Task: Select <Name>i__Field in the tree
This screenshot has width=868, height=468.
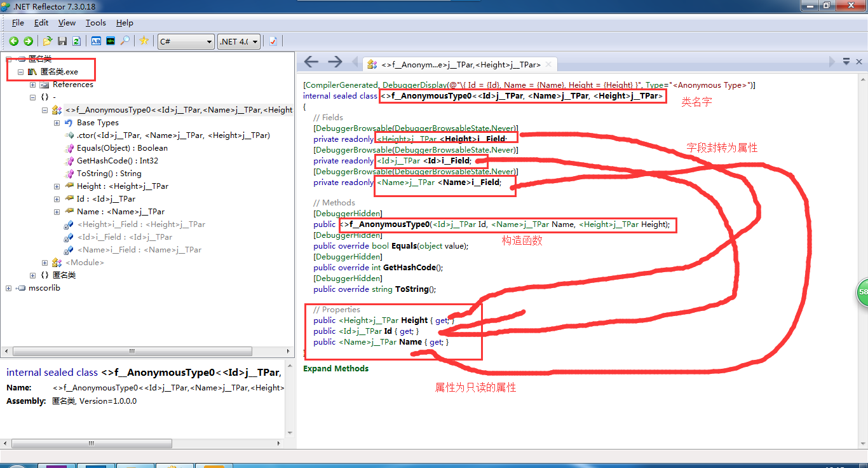Action: pyautogui.click(x=139, y=250)
